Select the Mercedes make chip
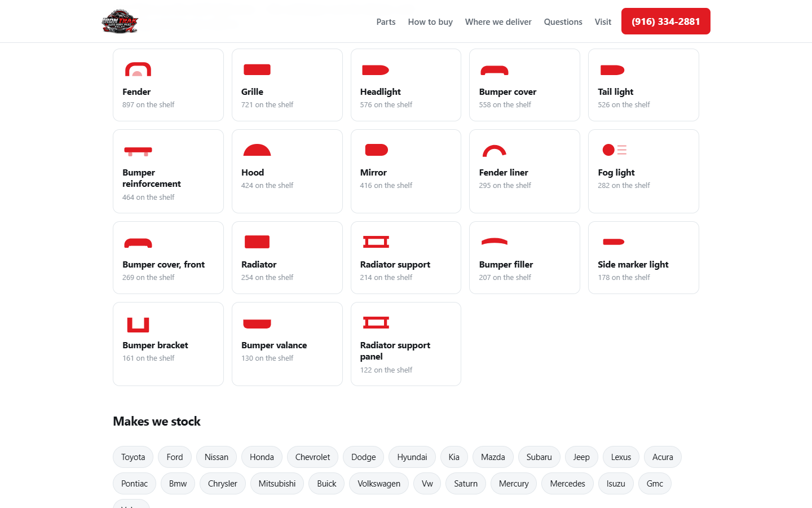This screenshot has height=508, width=812. pos(567,484)
